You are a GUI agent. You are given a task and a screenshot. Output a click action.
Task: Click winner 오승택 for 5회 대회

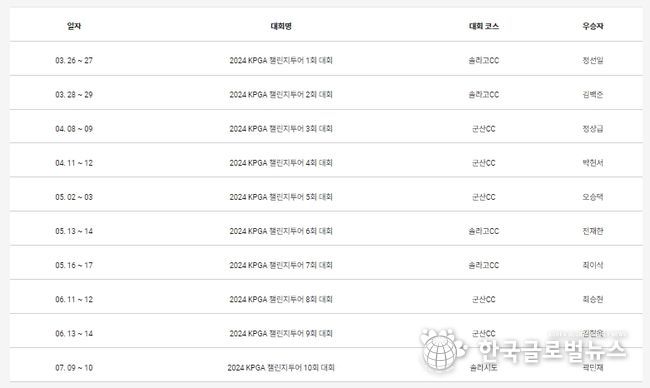coord(593,197)
